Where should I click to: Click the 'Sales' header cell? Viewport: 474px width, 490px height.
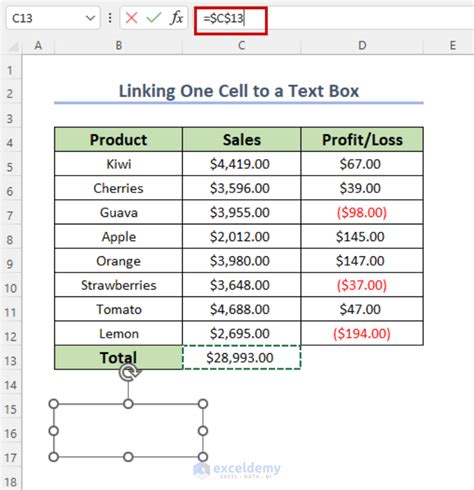click(242, 139)
